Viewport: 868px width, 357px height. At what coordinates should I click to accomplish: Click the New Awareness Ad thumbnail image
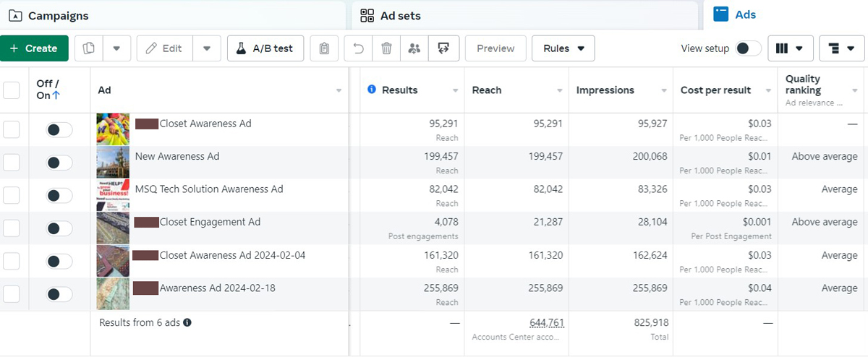click(x=113, y=163)
